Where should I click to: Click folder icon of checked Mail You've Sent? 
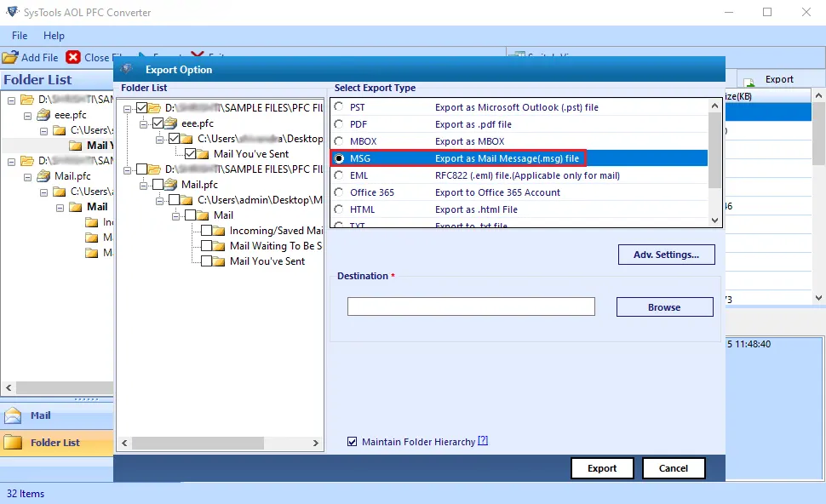203,154
